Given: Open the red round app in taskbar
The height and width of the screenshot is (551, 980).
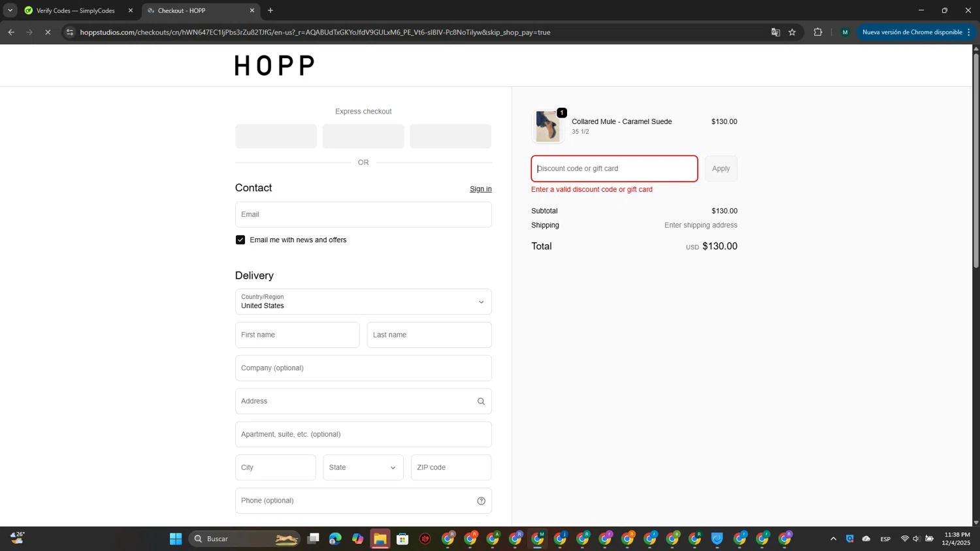Looking at the screenshot, I should (x=425, y=539).
